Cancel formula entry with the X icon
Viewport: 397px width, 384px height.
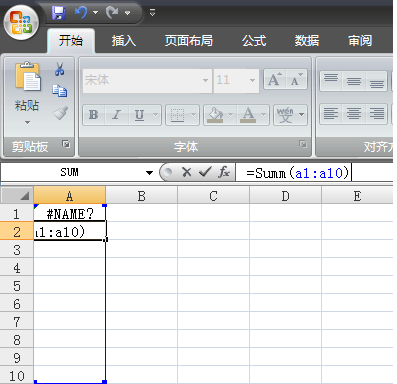point(187,172)
